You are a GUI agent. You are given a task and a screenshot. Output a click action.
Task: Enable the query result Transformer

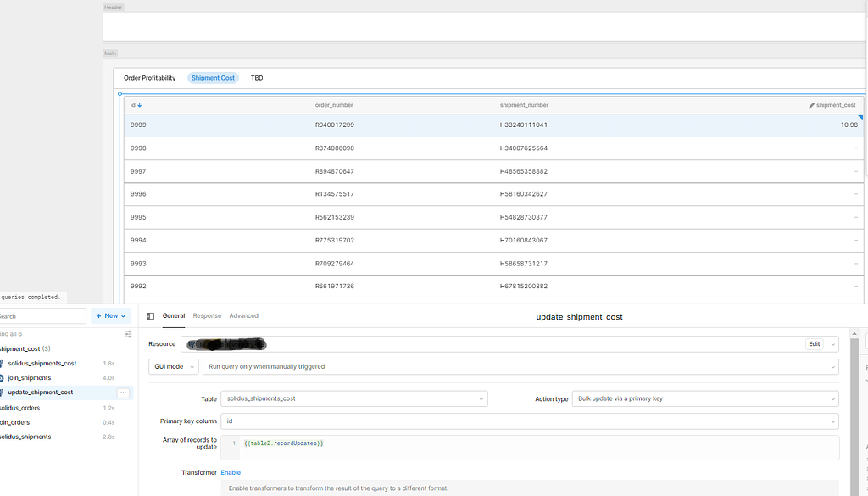(230, 472)
